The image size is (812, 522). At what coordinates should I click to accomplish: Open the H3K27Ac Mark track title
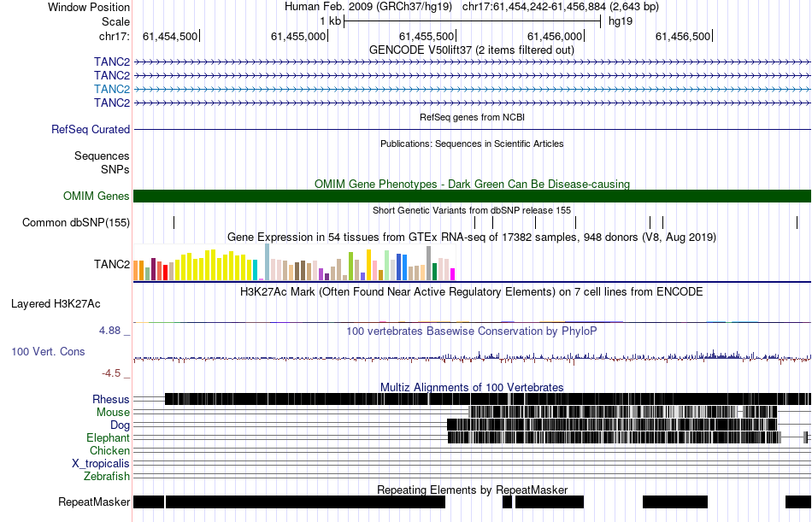point(472,292)
